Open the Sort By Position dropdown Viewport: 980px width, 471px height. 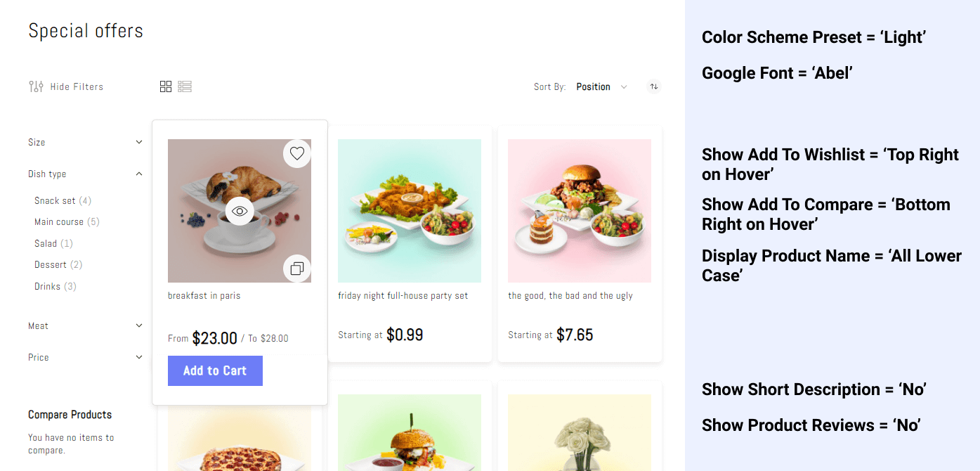click(x=601, y=86)
